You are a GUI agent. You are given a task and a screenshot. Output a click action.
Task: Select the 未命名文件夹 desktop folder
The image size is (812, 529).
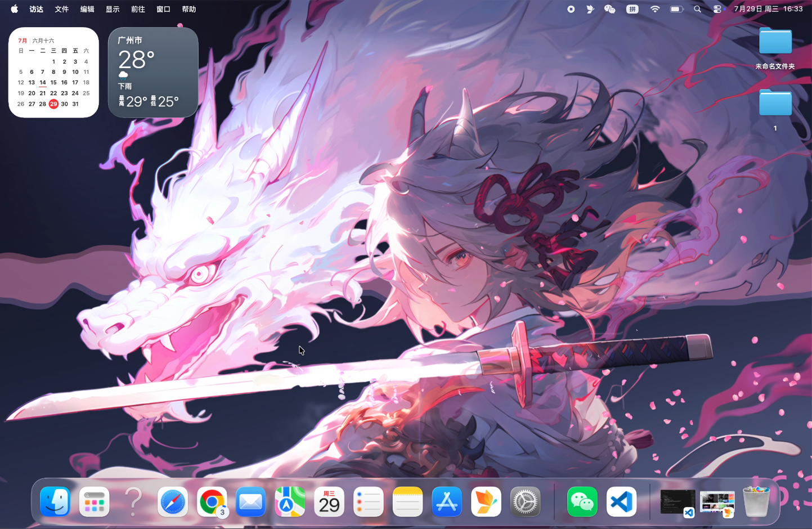(x=775, y=48)
